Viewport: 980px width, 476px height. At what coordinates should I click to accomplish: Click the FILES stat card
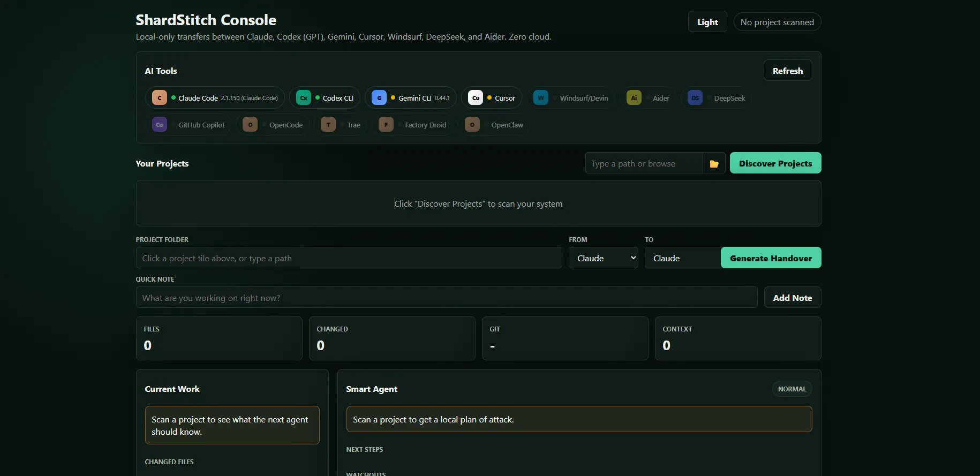click(x=219, y=338)
